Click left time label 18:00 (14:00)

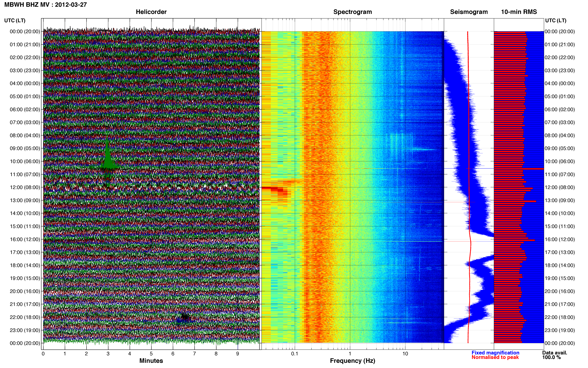tap(25, 265)
